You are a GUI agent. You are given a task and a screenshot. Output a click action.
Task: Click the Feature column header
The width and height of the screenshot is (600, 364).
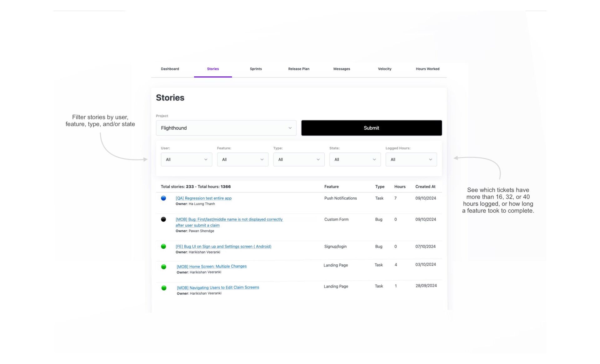tap(331, 187)
